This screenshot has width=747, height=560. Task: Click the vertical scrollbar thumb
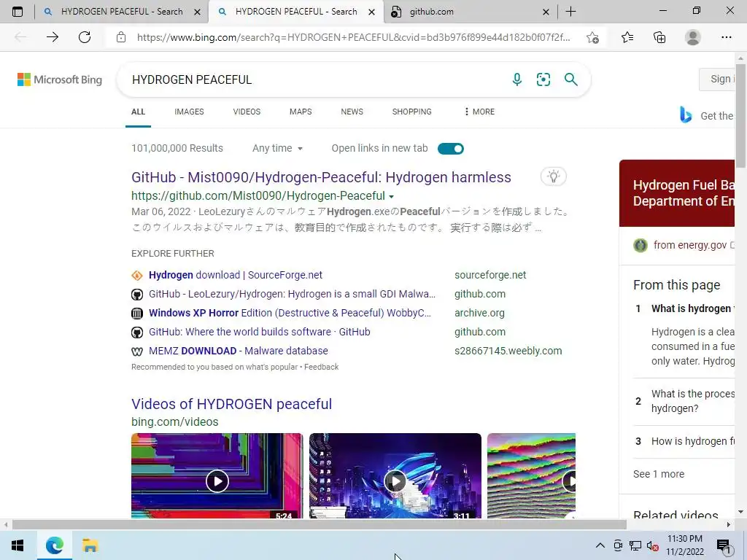click(740, 115)
